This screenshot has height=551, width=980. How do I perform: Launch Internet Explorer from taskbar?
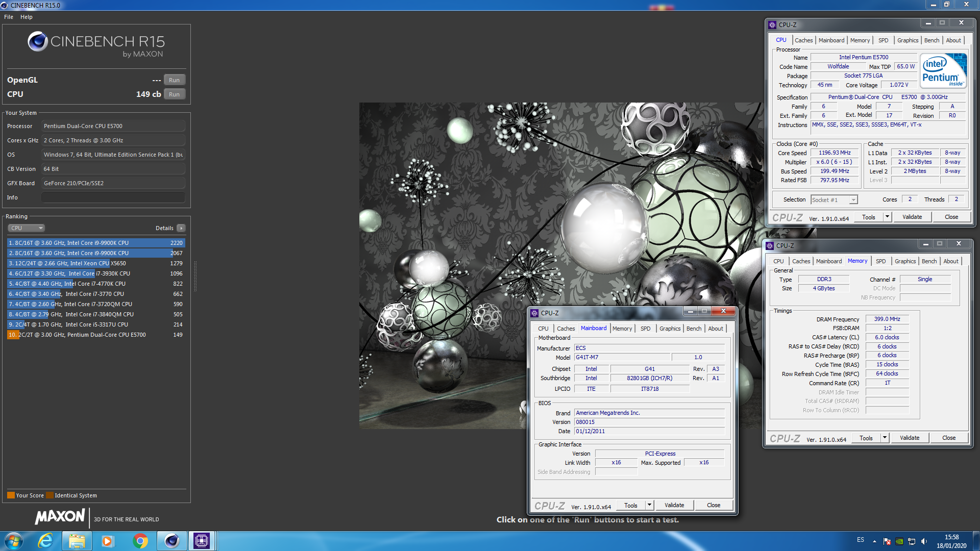(x=46, y=541)
